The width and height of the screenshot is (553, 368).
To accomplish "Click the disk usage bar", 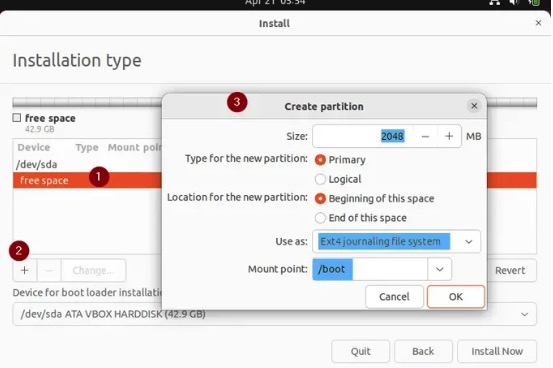I will coord(274,102).
